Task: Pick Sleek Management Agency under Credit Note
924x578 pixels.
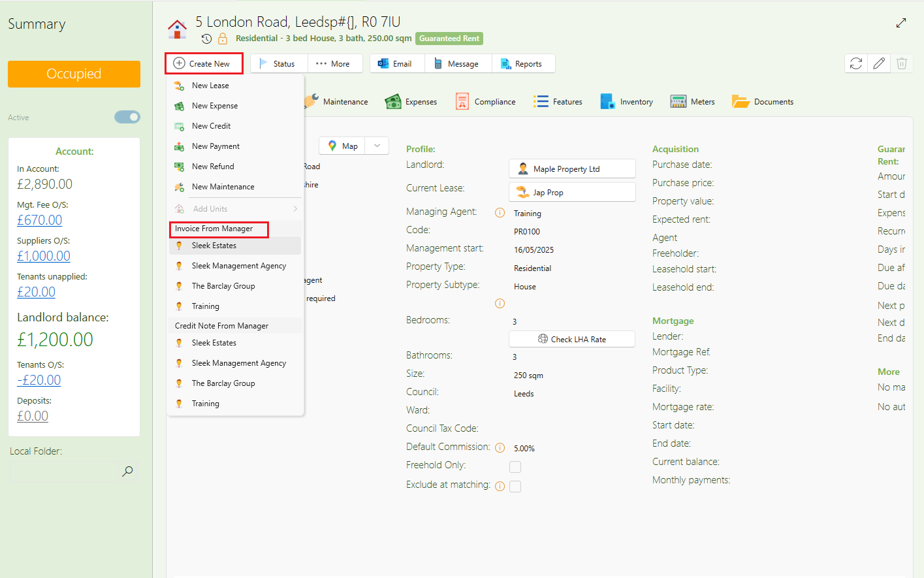Action: click(x=236, y=363)
